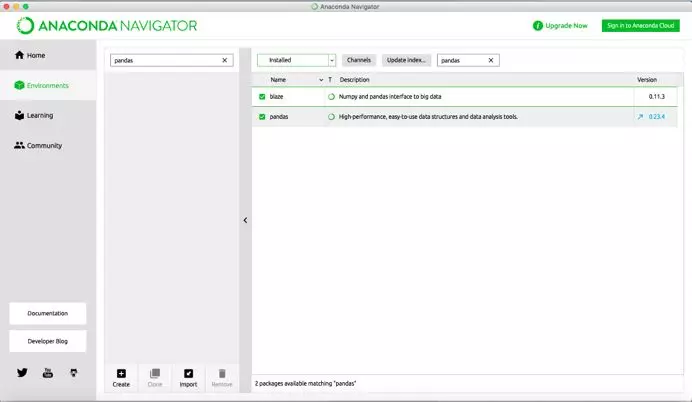Open the YouTube link icon
This screenshot has height=402, width=692.
pos(48,373)
